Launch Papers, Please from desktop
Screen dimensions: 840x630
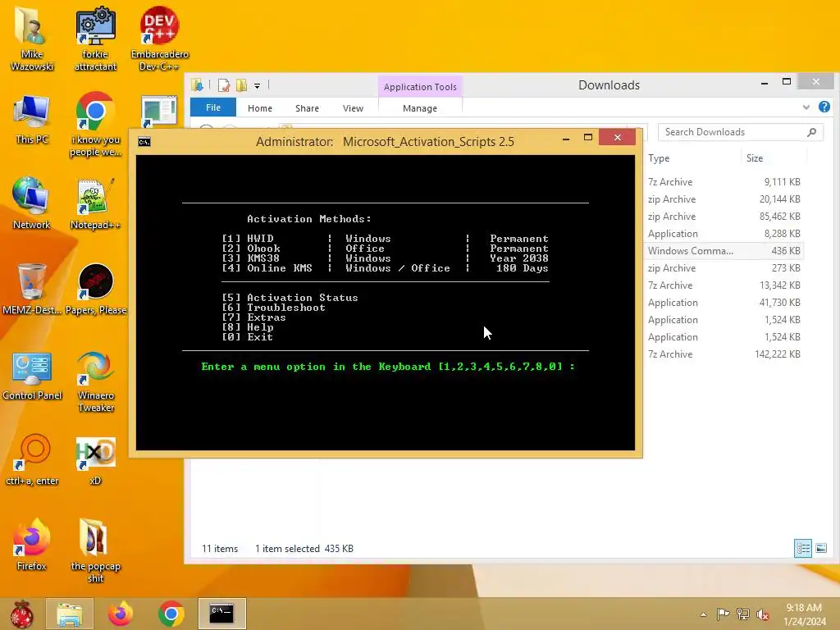tap(95, 290)
